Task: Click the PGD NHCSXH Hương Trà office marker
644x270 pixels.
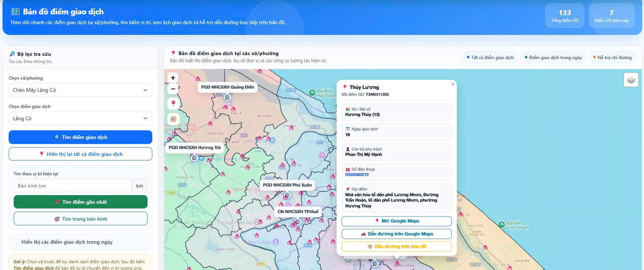Action: [x=195, y=157]
